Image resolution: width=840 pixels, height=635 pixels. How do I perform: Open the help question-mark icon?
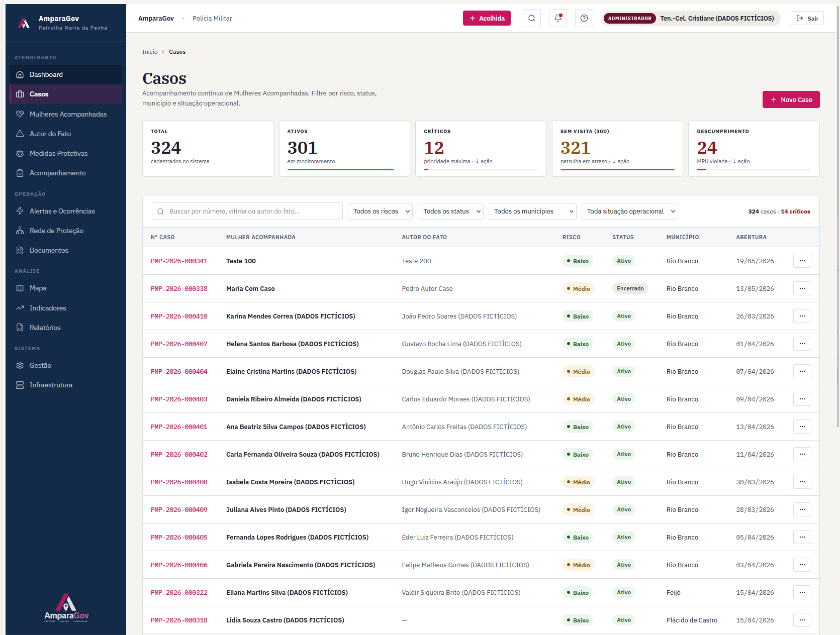pyautogui.click(x=584, y=18)
